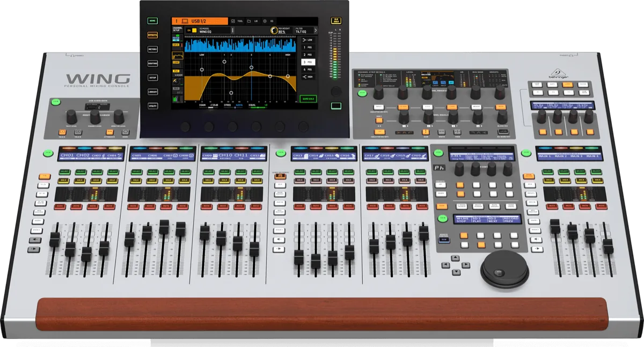The height and width of the screenshot is (347, 644).
Task: Select the 4 PEQ band
Action: 308,69
